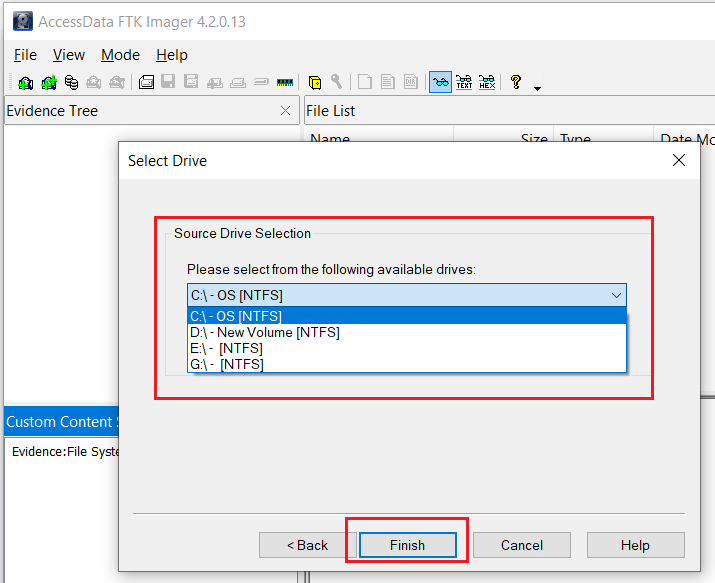The width and height of the screenshot is (715, 583).
Task: Select the highlighted C:\ - OS [NTFS] list option
Action: point(407,316)
